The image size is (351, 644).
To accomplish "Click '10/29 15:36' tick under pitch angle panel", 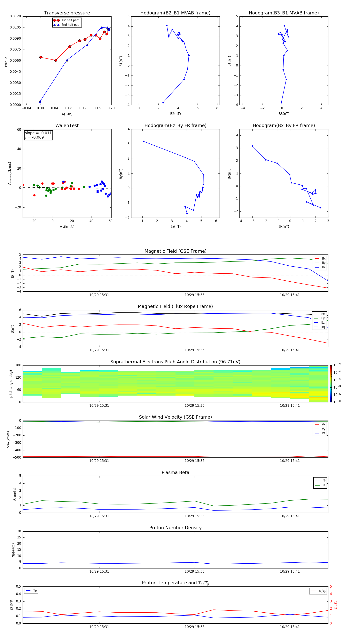I will pos(194,406).
